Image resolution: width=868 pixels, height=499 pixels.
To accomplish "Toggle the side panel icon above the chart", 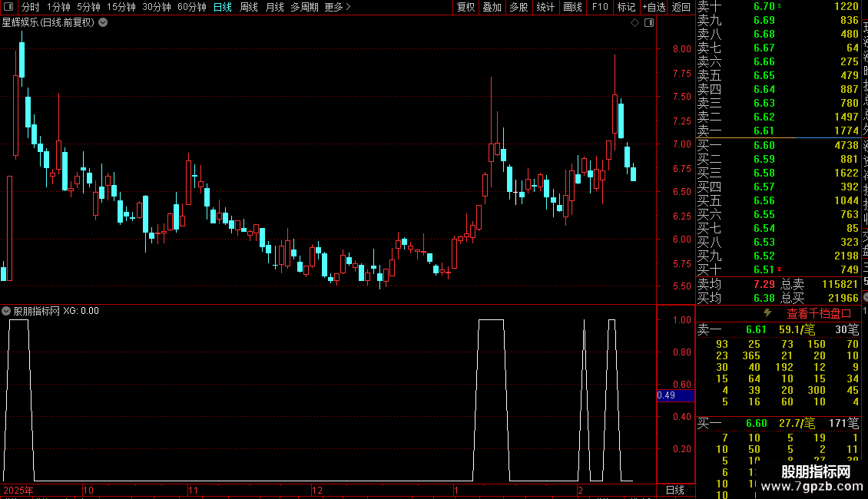I will click(649, 23).
